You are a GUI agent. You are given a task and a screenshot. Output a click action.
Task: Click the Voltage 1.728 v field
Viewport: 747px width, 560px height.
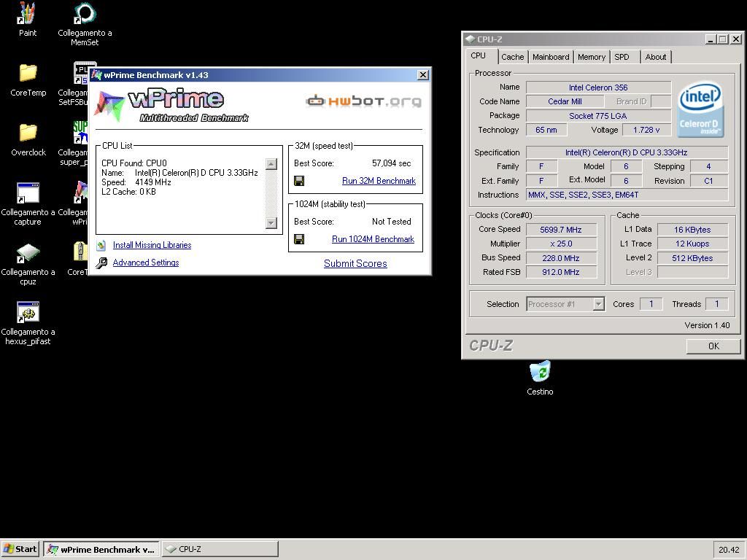(646, 130)
